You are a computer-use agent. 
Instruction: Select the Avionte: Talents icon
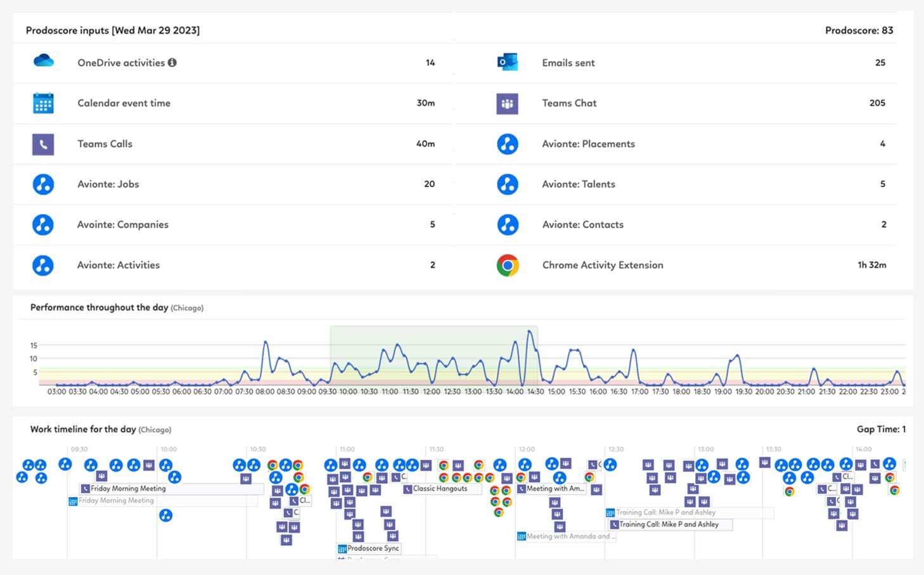[507, 184]
